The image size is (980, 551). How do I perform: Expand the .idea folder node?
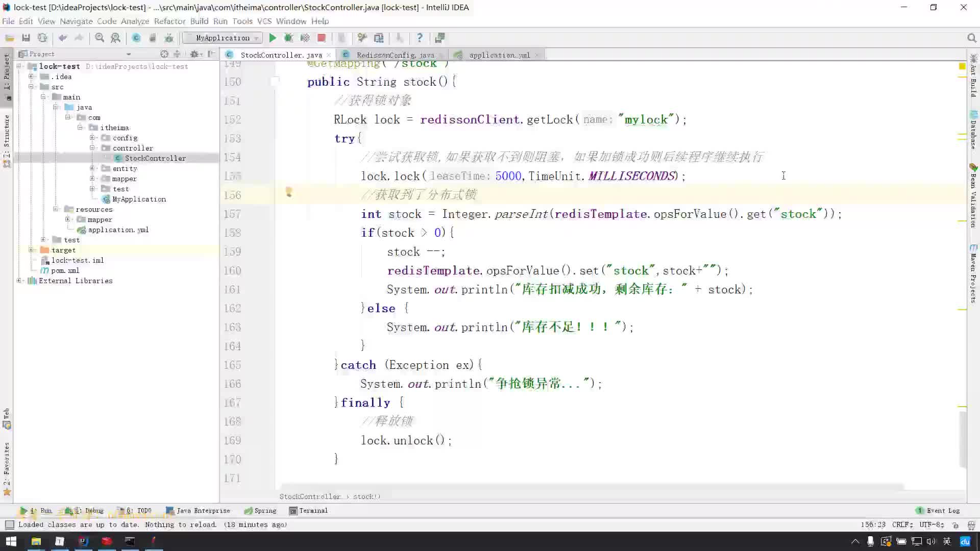coord(31,77)
